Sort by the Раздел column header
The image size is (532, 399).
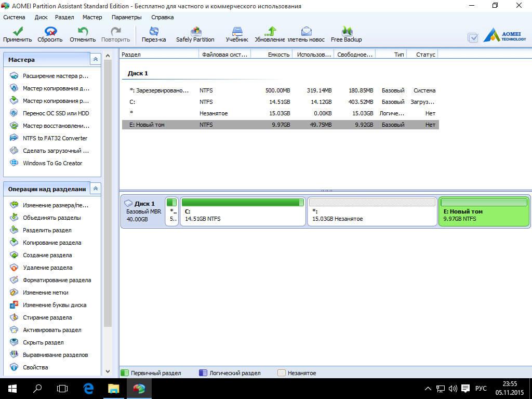159,54
